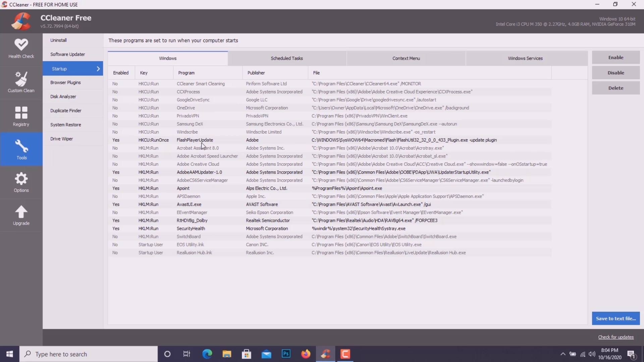Sort list by the File column

pyautogui.click(x=430, y=73)
